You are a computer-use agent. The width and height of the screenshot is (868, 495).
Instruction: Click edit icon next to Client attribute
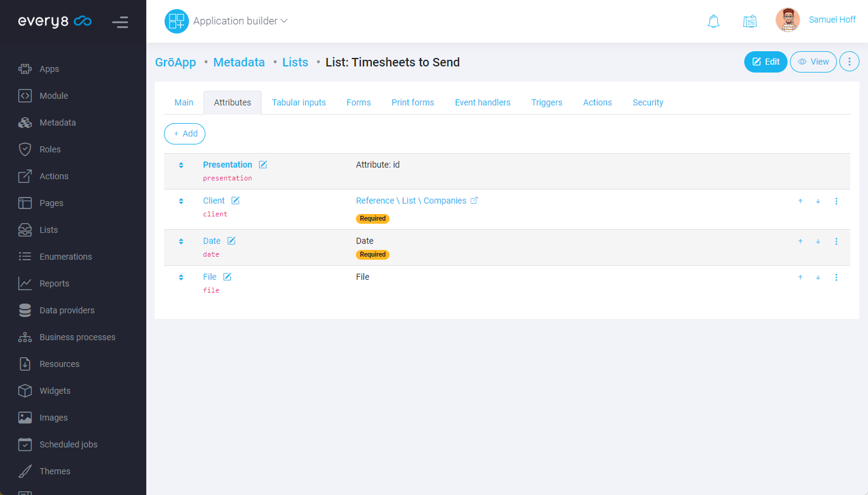click(x=235, y=201)
